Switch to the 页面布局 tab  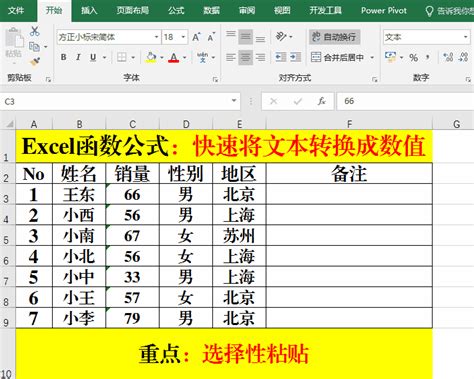132,11
